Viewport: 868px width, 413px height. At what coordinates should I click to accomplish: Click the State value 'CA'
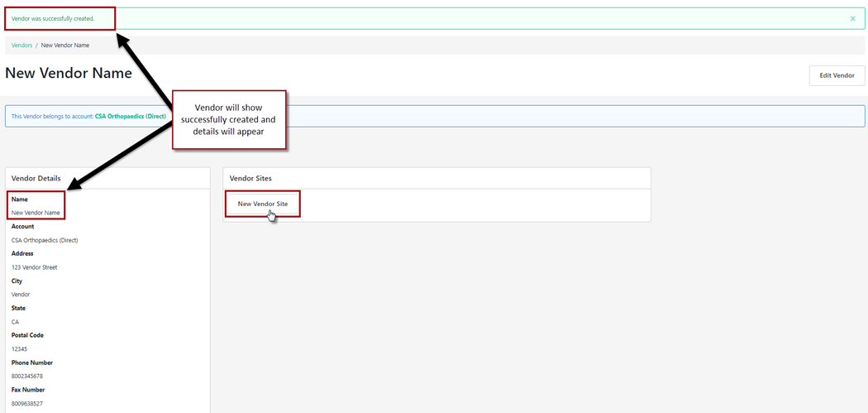pyautogui.click(x=15, y=322)
